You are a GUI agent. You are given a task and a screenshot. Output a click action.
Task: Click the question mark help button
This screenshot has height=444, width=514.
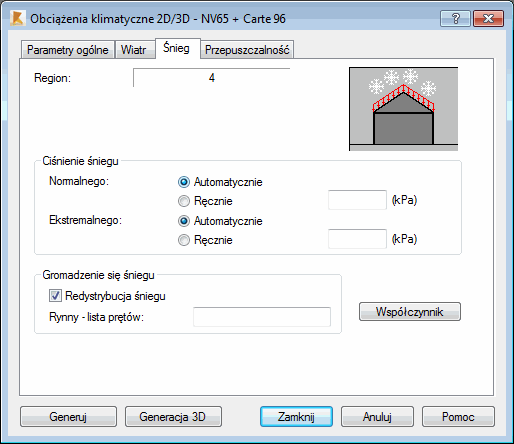tap(455, 18)
